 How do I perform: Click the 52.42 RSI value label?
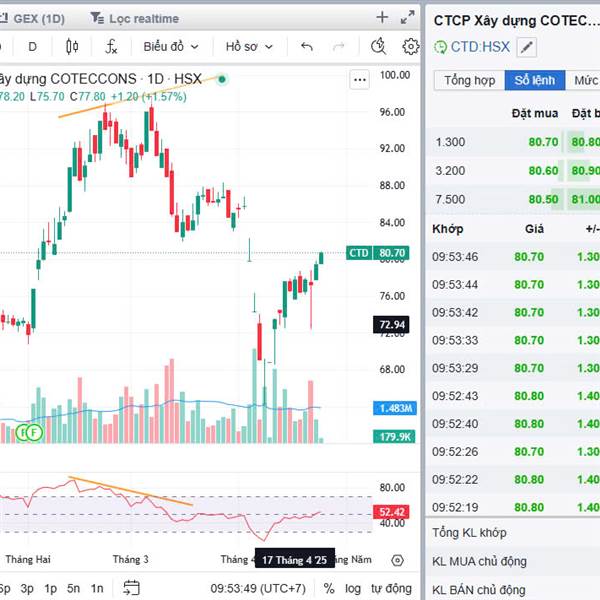pyautogui.click(x=391, y=512)
